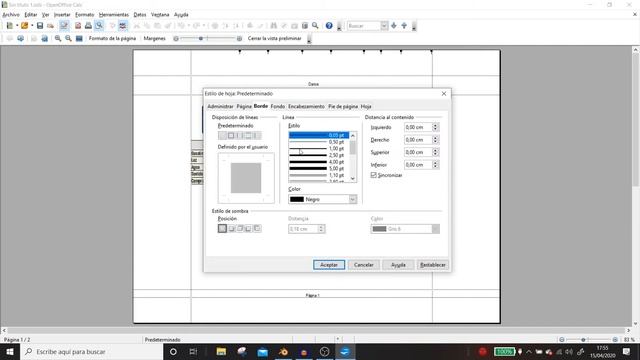Click the Print icon in standard toolbar

[x=88, y=26]
